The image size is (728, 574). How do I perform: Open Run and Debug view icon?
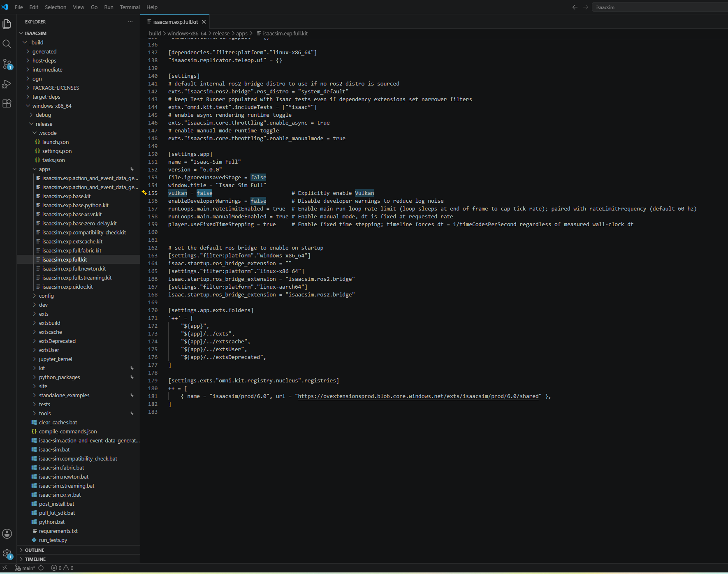(x=7, y=83)
